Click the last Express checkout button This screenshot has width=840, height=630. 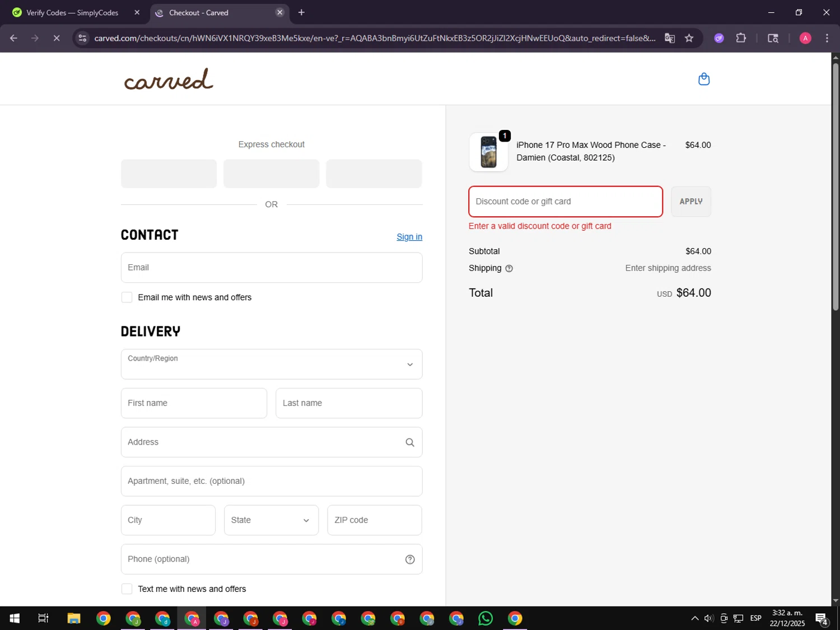pyautogui.click(x=374, y=174)
